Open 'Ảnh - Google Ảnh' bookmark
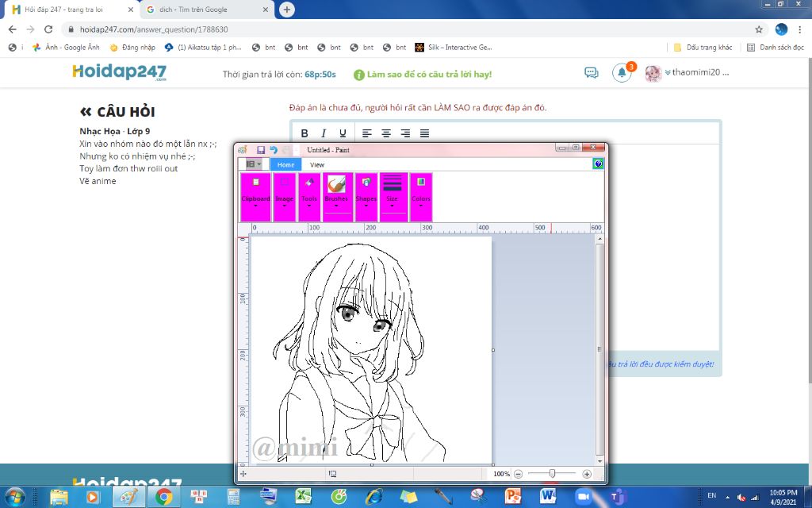The height and width of the screenshot is (508, 812). tap(66, 47)
